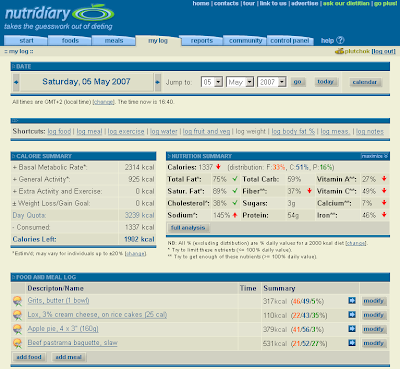Open the link to us header link

273,3
